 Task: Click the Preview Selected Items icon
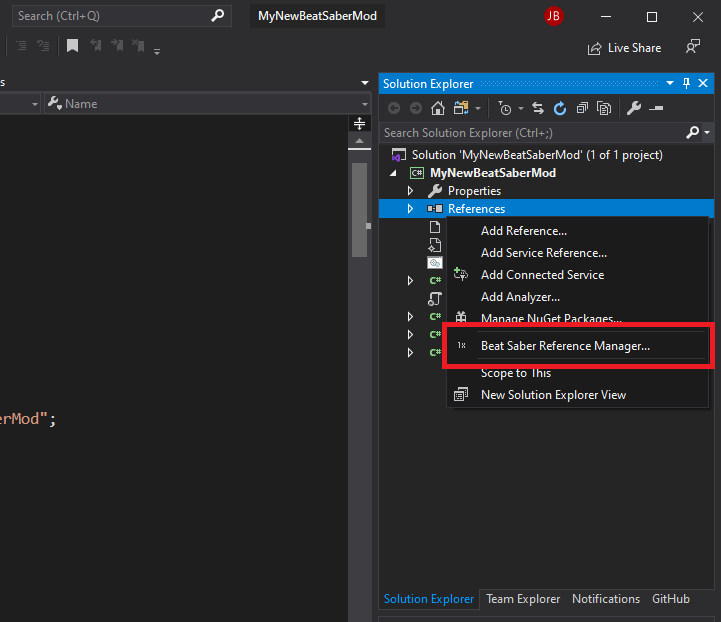tap(656, 108)
